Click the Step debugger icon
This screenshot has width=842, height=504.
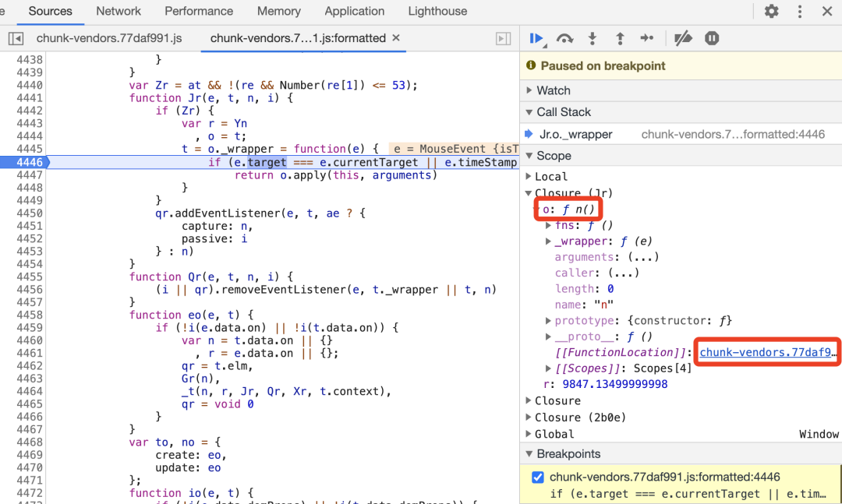647,38
